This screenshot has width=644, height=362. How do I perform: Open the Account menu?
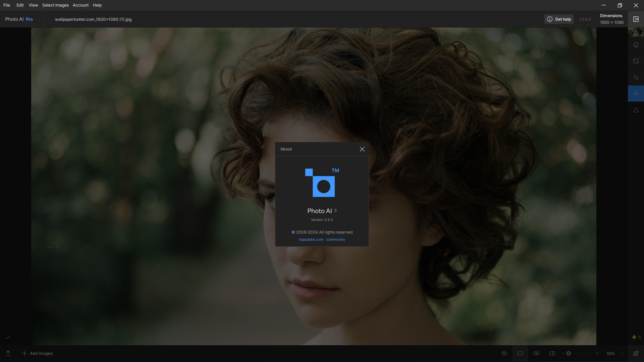click(x=81, y=5)
